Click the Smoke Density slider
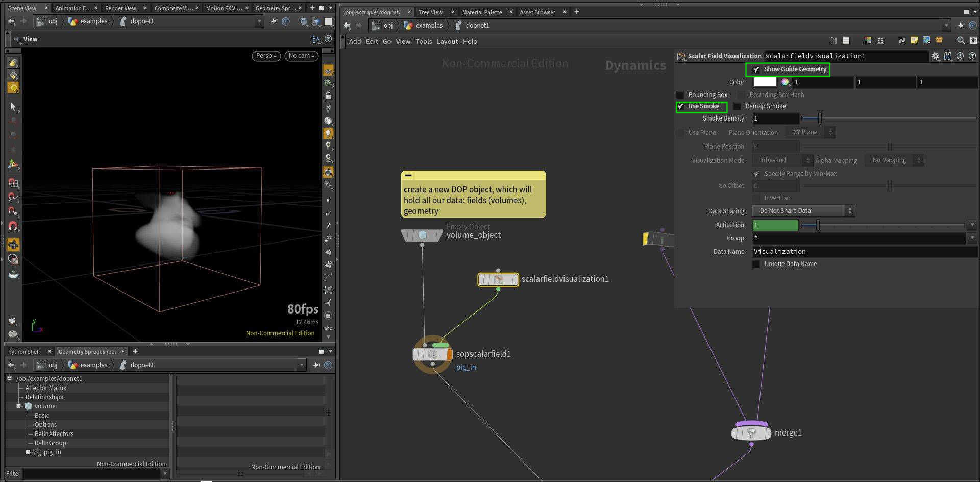The height and width of the screenshot is (482, 980). pos(888,118)
